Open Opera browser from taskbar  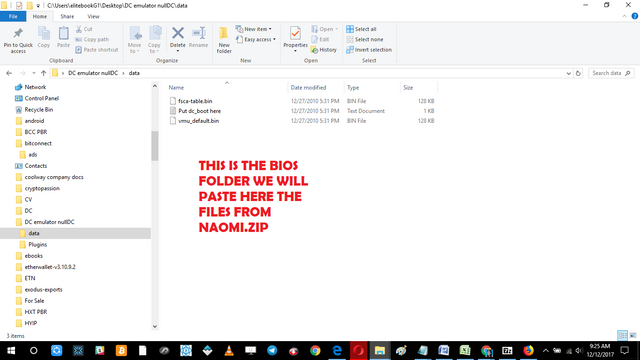pyautogui.click(x=358, y=351)
